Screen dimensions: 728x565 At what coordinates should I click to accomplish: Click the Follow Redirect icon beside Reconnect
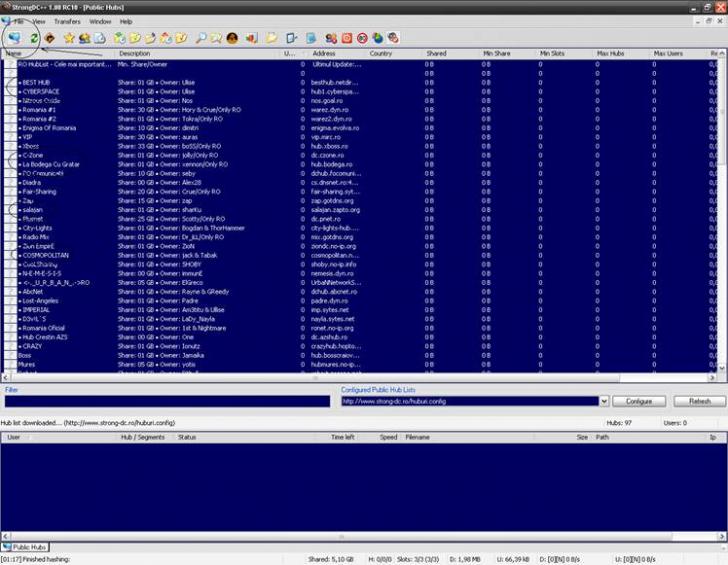48,37
